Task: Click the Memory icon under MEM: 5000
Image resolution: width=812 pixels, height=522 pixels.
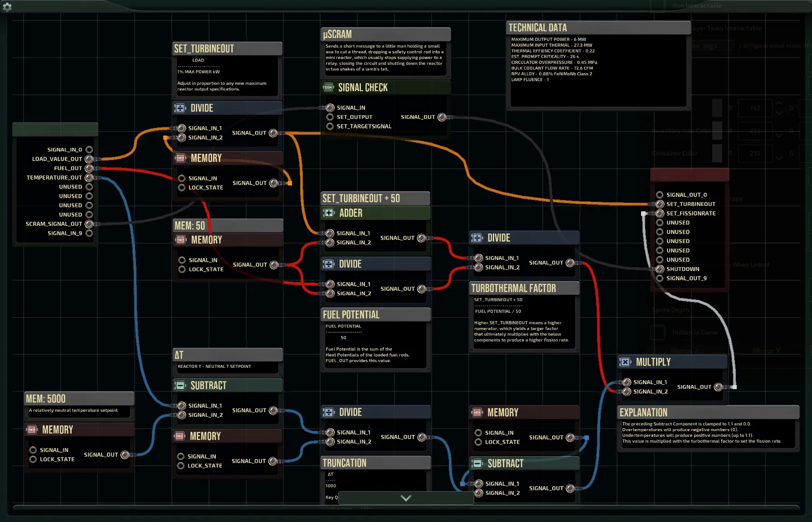Action: (x=32, y=430)
